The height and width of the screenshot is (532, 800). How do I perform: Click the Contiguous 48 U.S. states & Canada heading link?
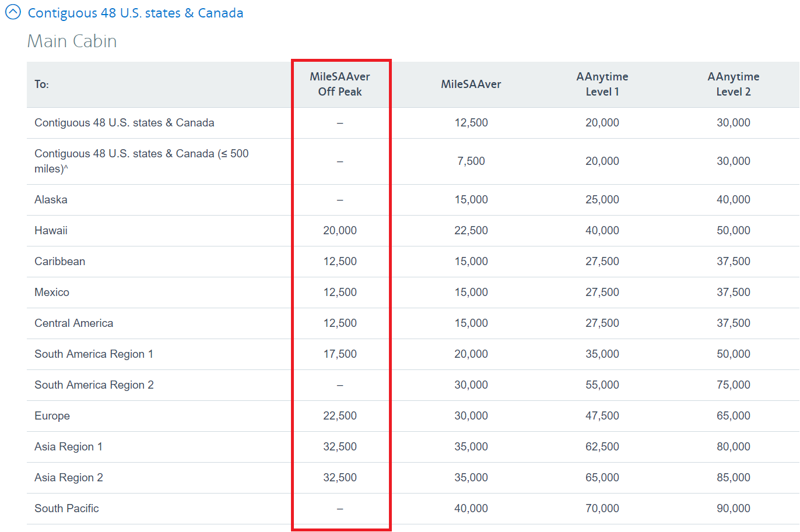pos(135,13)
